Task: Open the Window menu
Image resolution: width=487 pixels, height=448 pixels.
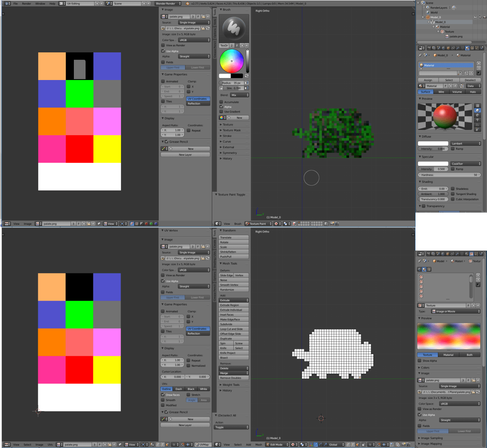Action: pos(40,3)
